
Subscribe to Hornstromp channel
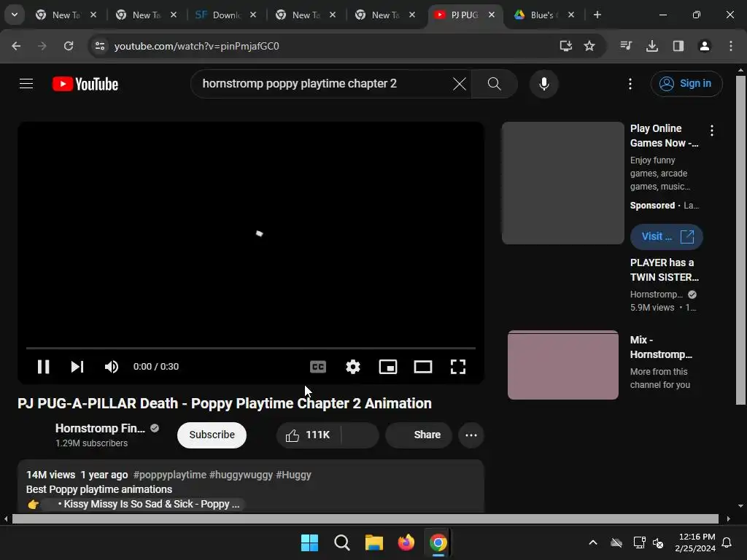coord(212,435)
